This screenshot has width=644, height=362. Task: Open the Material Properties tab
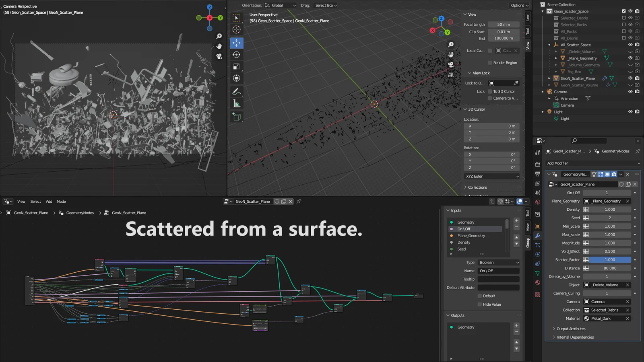[537, 283]
